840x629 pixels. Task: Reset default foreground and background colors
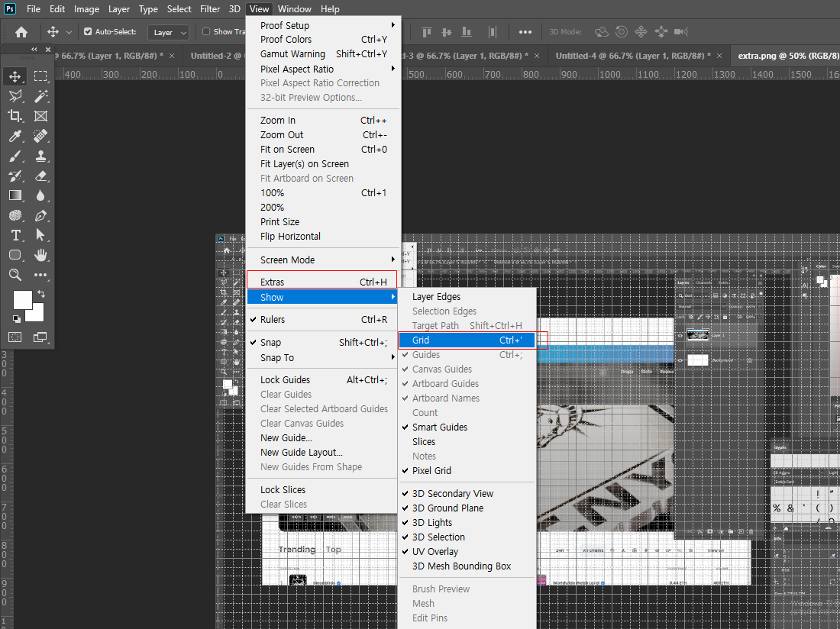[x=17, y=319]
